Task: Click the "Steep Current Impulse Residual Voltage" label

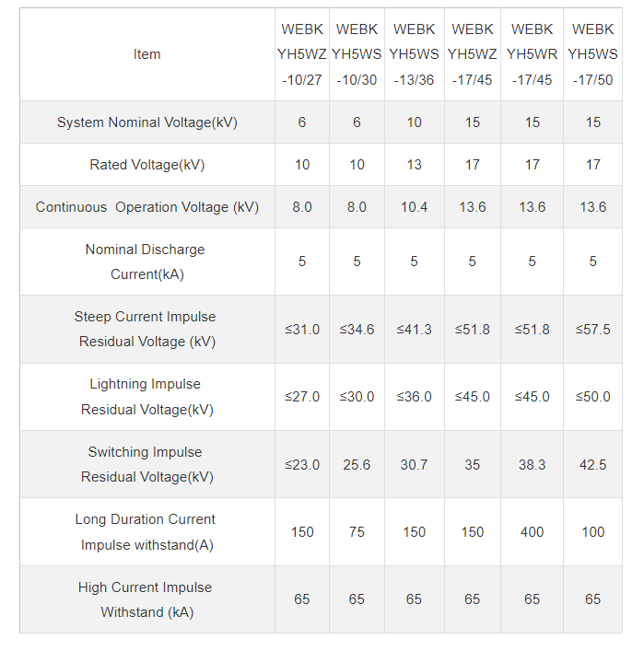Action: [147, 329]
